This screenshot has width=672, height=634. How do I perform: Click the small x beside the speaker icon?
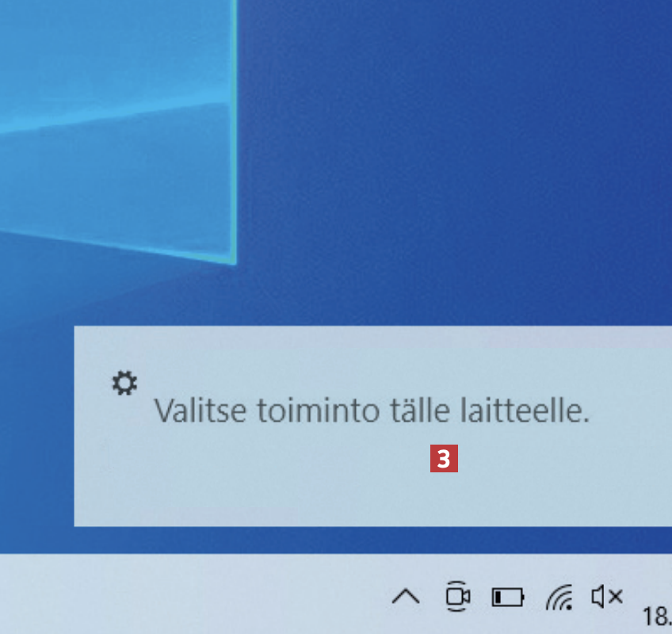616,596
